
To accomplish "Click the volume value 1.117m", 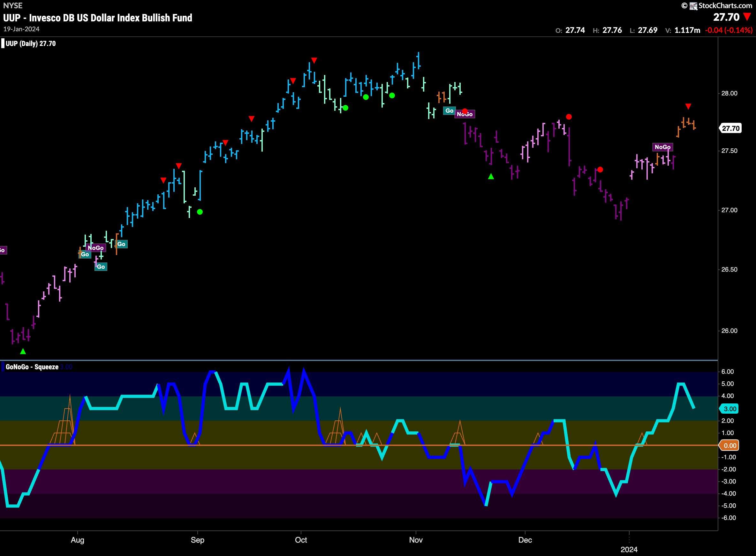I will tap(687, 30).
